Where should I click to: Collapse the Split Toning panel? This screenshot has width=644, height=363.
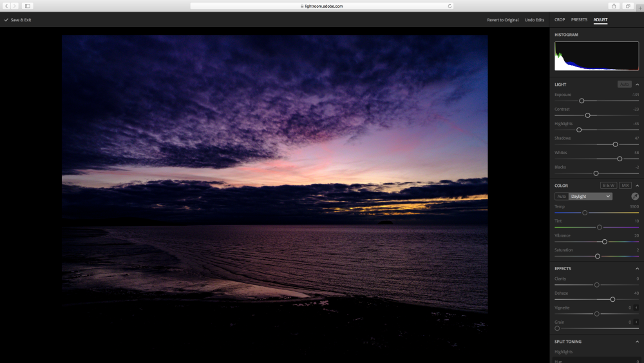point(637,342)
